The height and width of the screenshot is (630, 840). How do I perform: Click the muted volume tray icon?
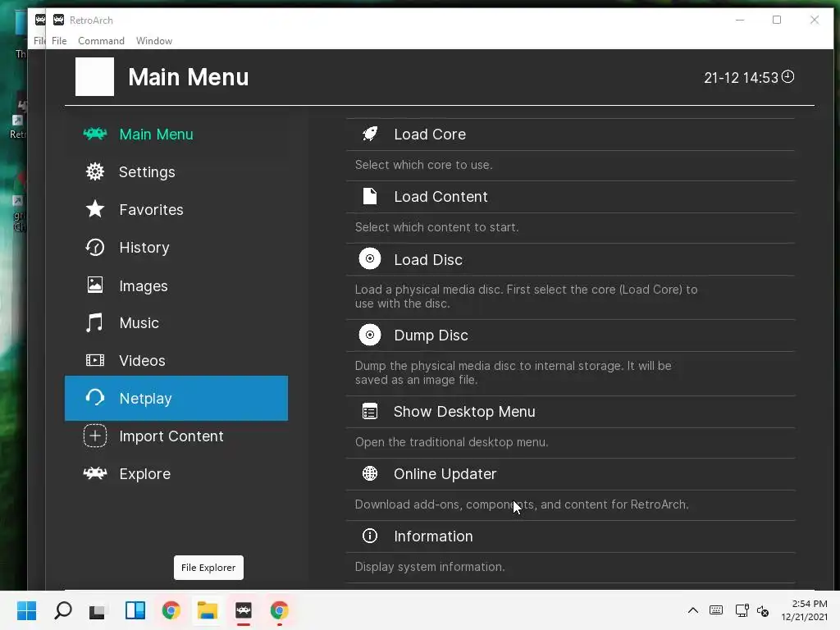763,610
